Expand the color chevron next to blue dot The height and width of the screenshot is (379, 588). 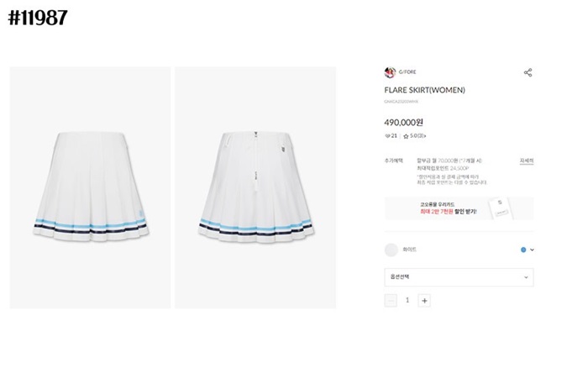point(532,250)
